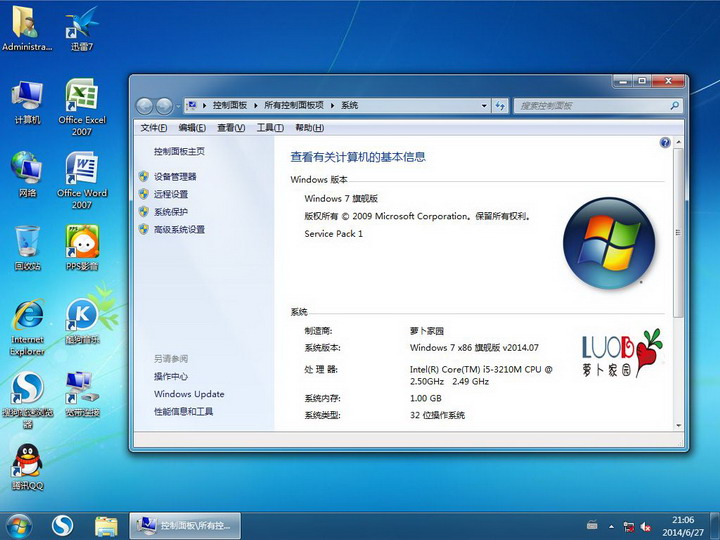This screenshot has width=720, height=540.
Task: Click the control panel icon in address bar
Action: [x=192, y=106]
